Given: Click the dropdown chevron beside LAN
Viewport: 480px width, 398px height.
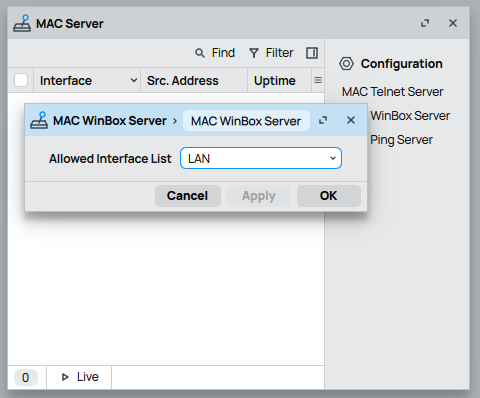Looking at the screenshot, I should coord(333,158).
